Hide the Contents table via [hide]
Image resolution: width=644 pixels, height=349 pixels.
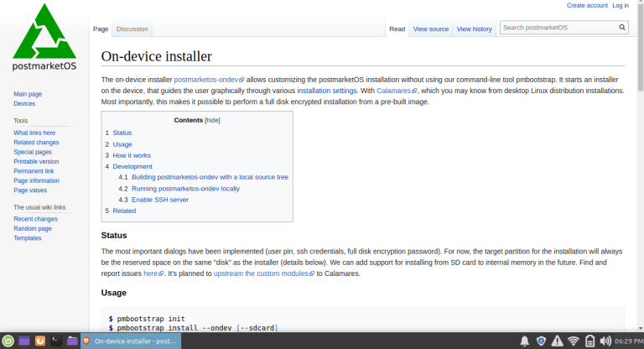(x=212, y=120)
